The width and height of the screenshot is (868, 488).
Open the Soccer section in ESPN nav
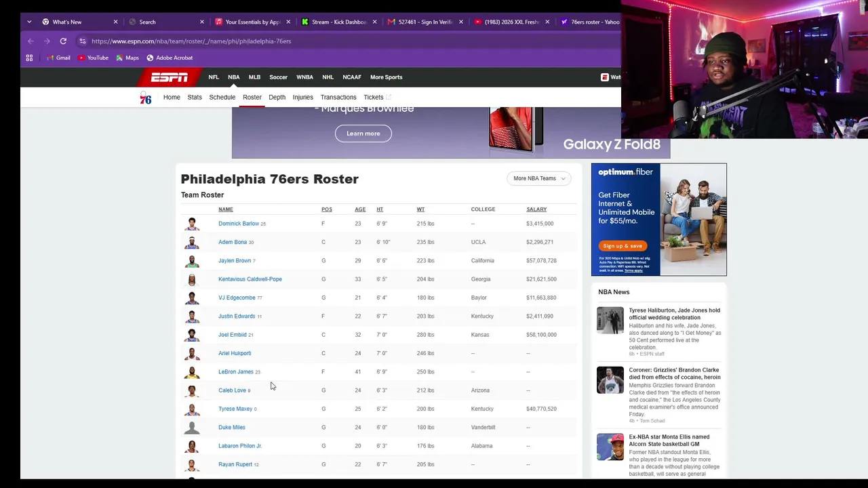(279, 77)
